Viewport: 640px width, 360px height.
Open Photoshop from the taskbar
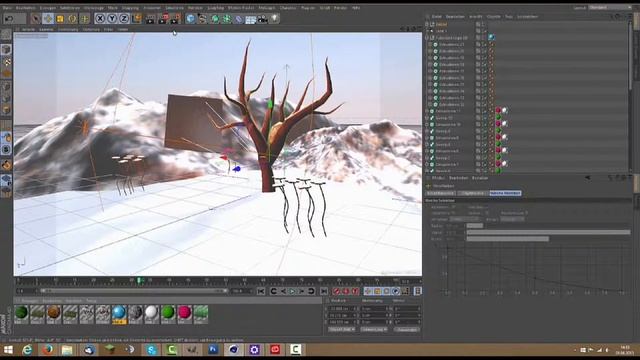coord(213,350)
